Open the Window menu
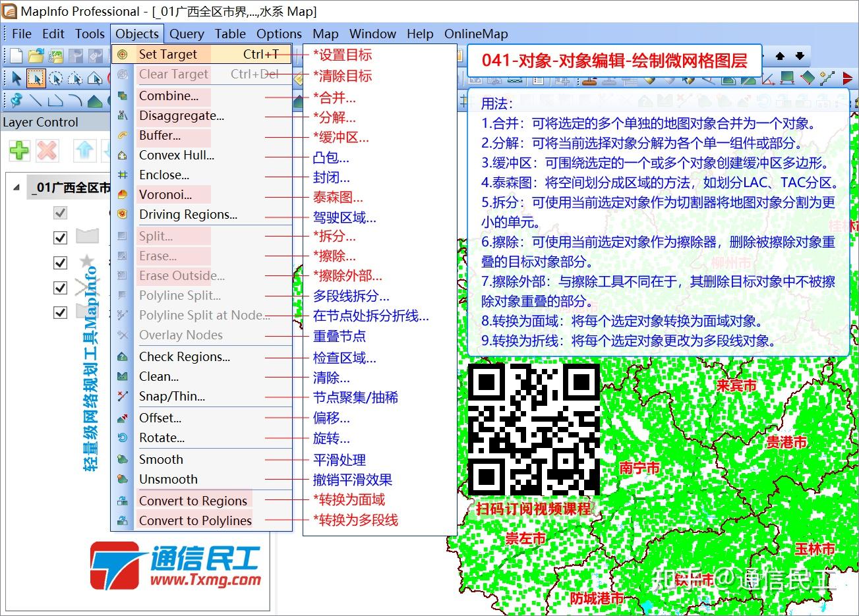The height and width of the screenshot is (616, 859). click(372, 34)
